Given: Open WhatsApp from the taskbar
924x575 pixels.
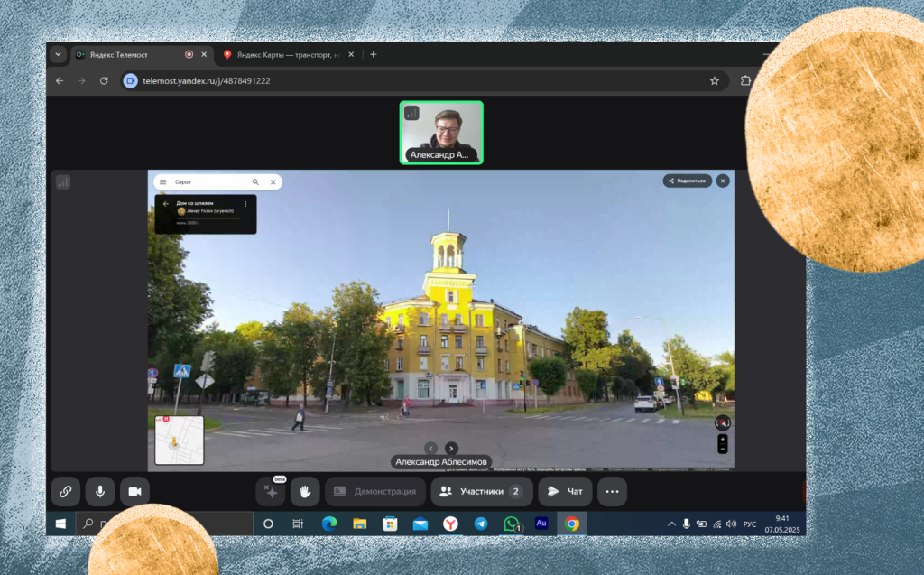Looking at the screenshot, I should (x=512, y=524).
